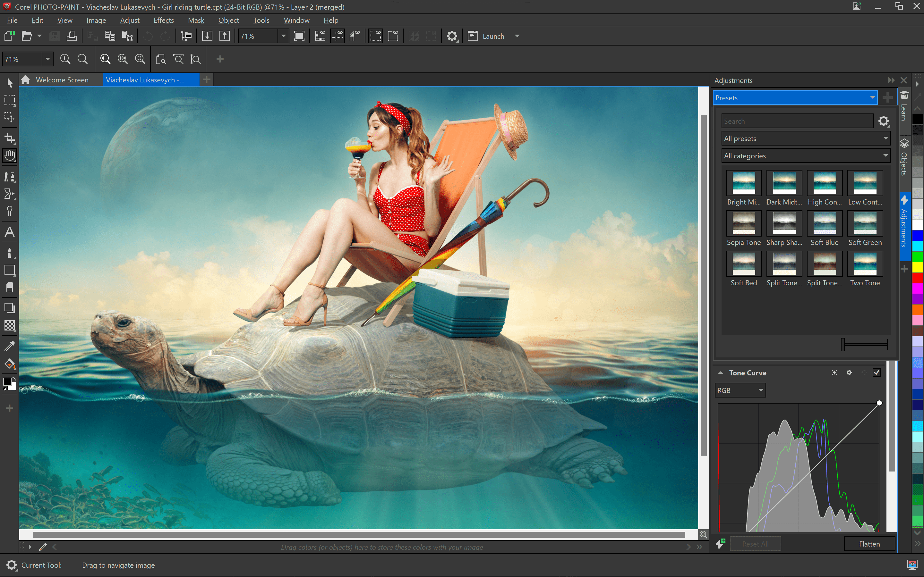Click the Effects menu
Image resolution: width=924 pixels, height=577 pixels.
coord(163,20)
